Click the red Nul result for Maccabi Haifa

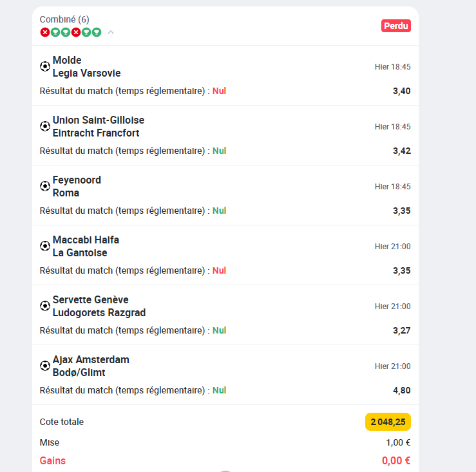click(x=219, y=270)
